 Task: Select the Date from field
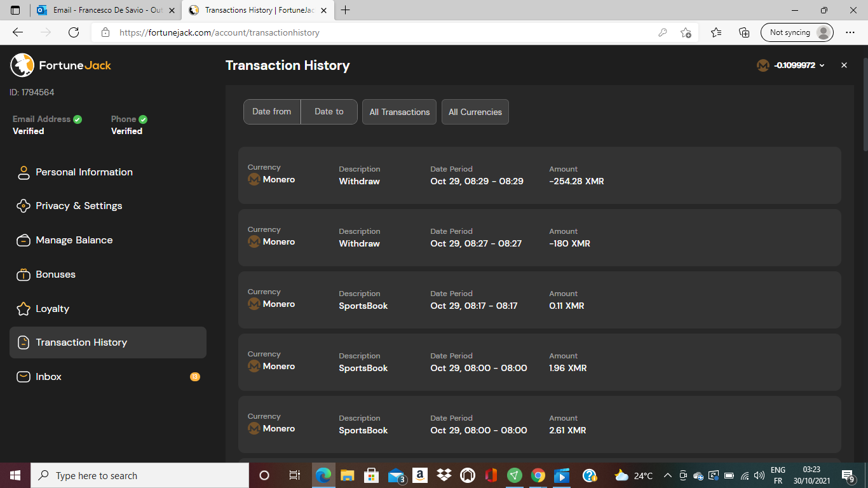272,112
